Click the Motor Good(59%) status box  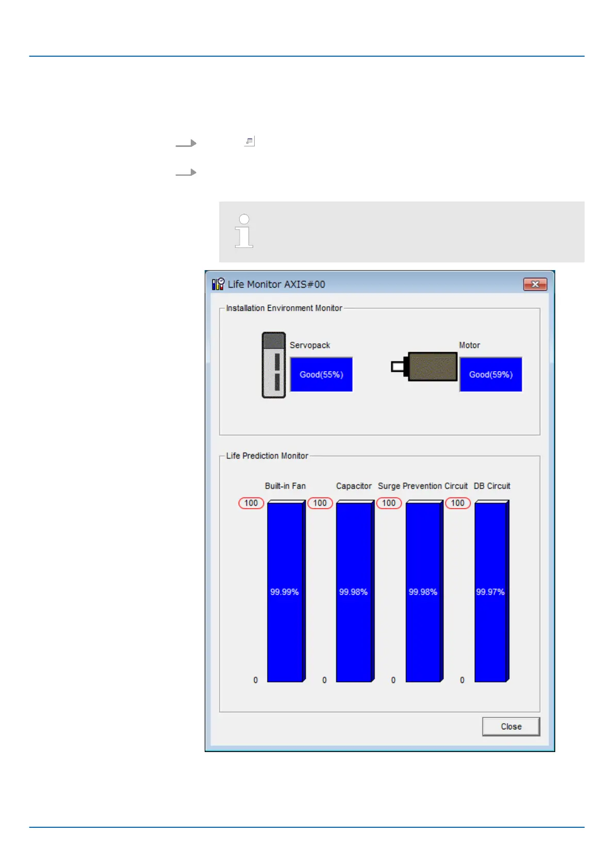(491, 374)
